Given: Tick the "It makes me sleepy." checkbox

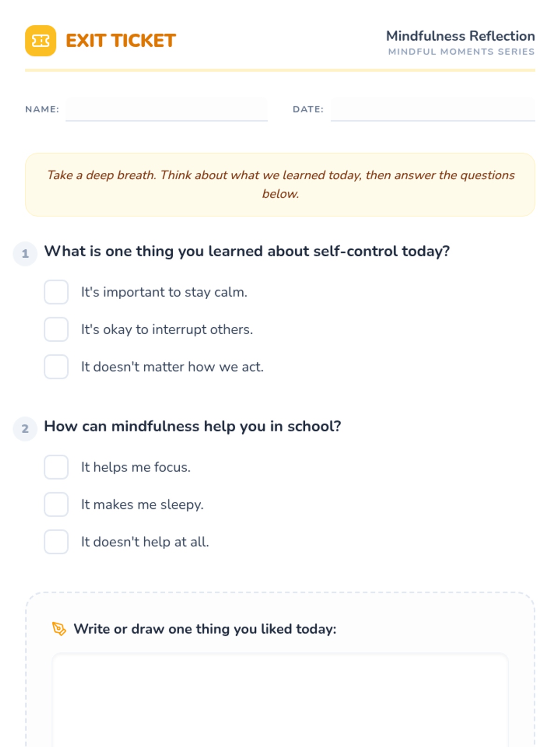Looking at the screenshot, I should click(56, 504).
